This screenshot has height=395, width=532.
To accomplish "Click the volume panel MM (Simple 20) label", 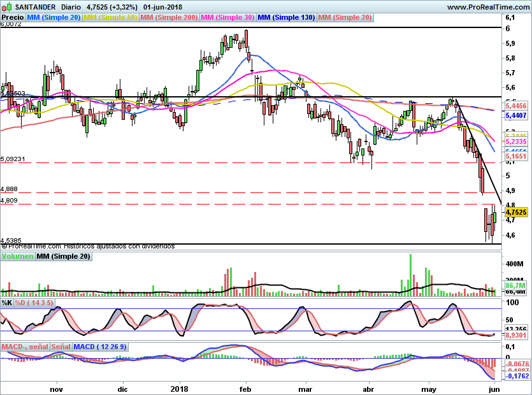I will (x=64, y=256).
